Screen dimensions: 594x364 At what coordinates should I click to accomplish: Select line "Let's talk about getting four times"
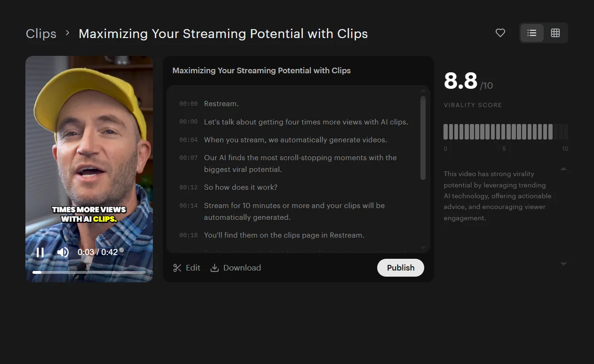click(x=306, y=122)
